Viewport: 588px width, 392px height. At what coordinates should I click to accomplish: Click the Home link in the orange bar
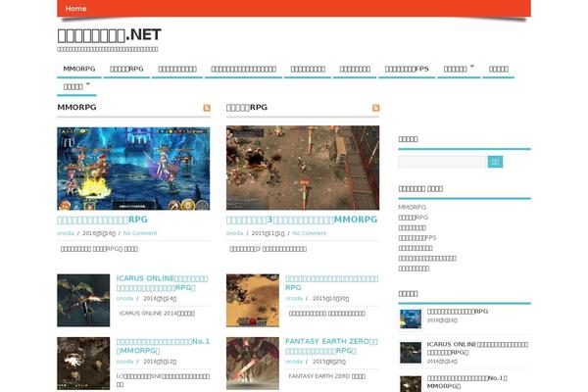point(75,8)
